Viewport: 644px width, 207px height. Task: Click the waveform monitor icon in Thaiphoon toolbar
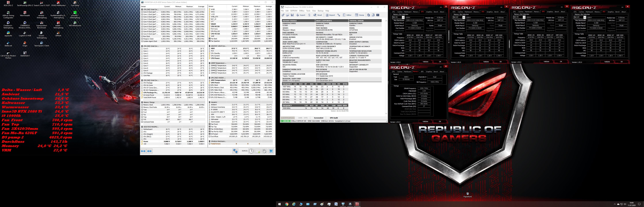click(378, 15)
